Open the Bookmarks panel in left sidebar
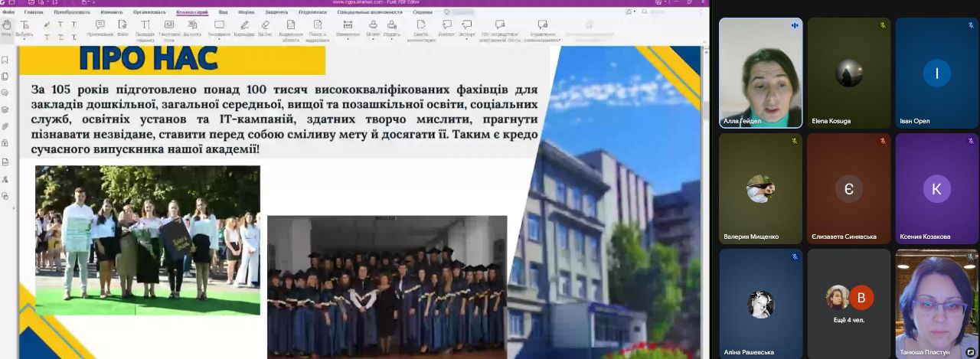The image size is (980, 359). (5, 60)
